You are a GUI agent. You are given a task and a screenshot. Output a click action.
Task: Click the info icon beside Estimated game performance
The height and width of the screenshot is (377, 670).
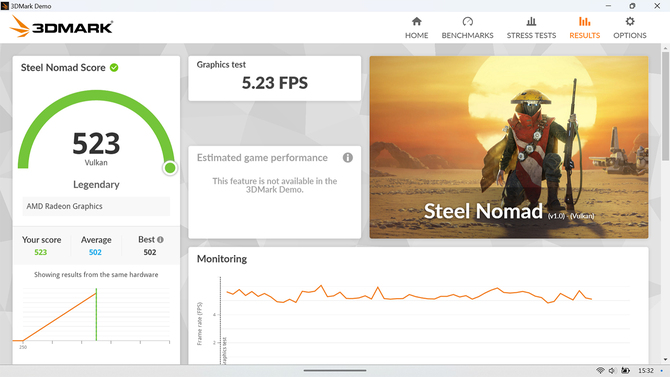pyautogui.click(x=348, y=158)
